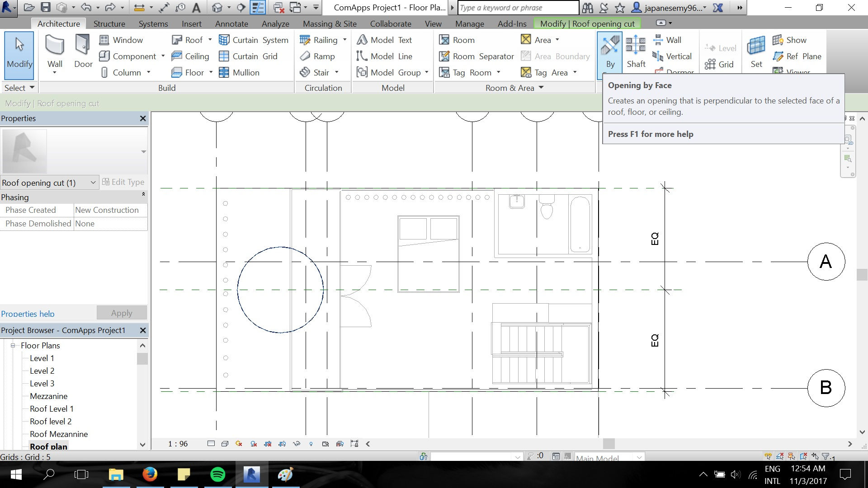Screen dimensions: 868x488
Task: Expand the Room & Area panel dropdown
Action: tap(541, 88)
